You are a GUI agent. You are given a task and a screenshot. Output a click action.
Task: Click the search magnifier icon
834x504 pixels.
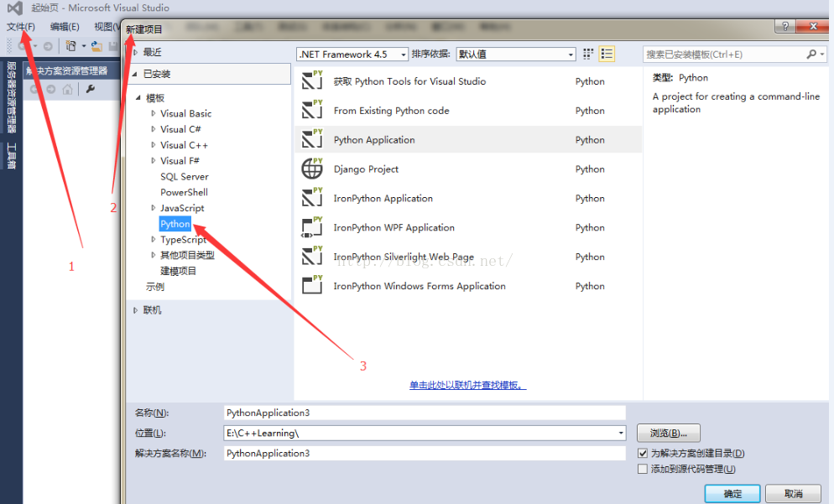(x=811, y=54)
